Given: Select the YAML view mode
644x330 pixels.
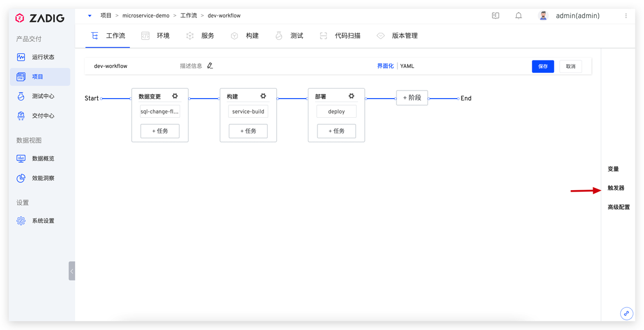Looking at the screenshot, I should pos(407,66).
